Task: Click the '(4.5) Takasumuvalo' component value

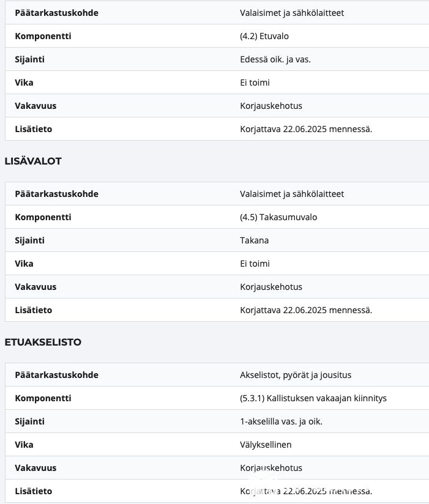Action: point(278,217)
